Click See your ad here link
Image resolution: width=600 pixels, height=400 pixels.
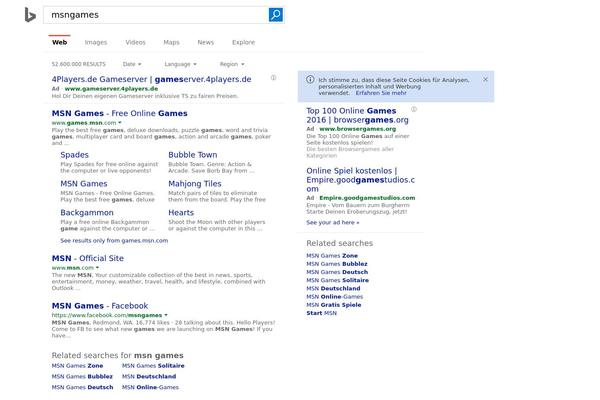tap(333, 222)
